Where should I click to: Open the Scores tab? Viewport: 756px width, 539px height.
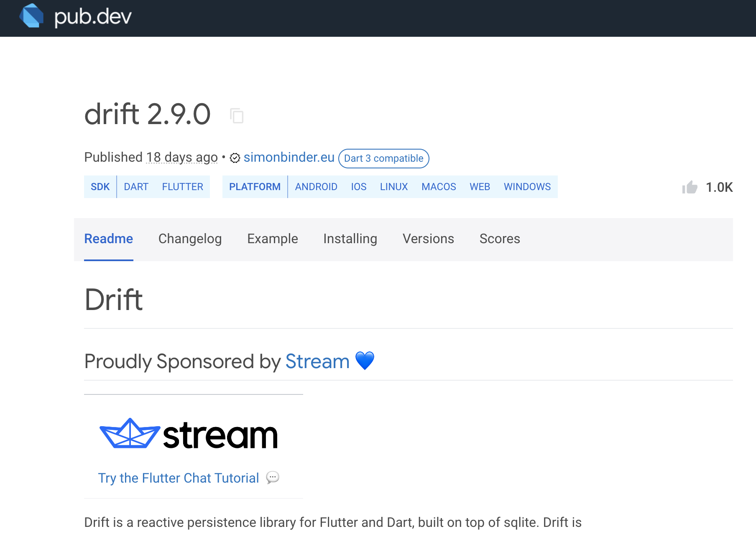coord(500,239)
